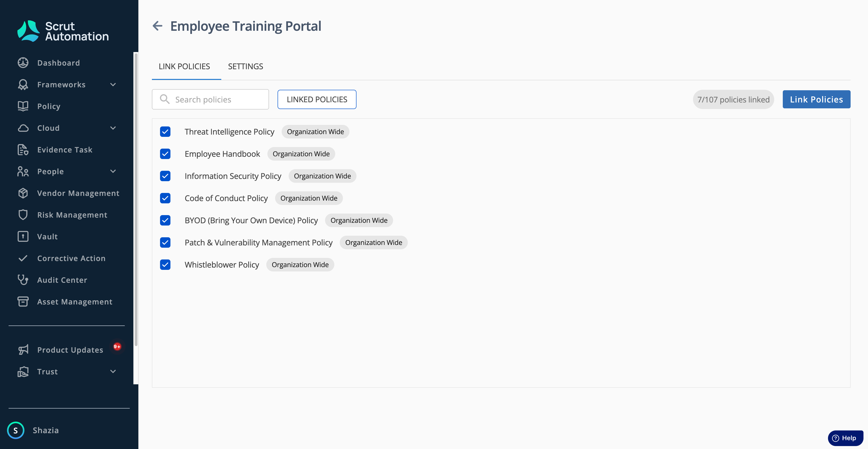The image size is (868, 449).
Task: Open Audit Center page
Action: 62,280
